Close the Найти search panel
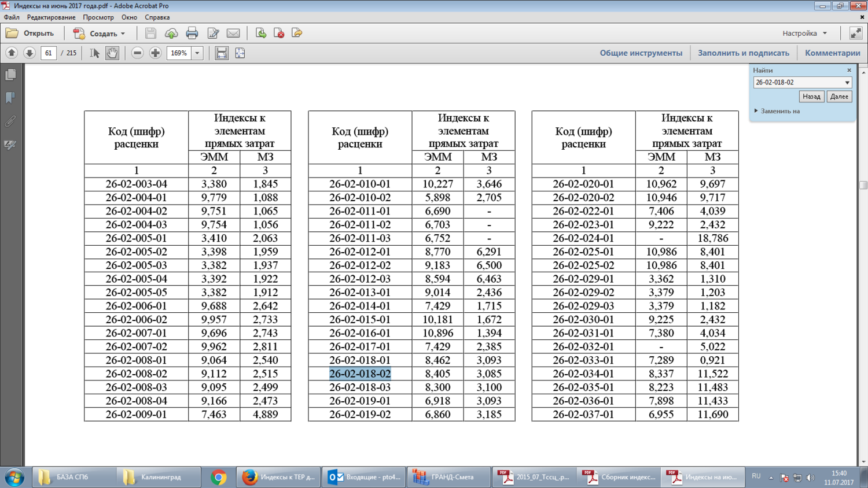The height and width of the screenshot is (488, 868). (x=849, y=71)
